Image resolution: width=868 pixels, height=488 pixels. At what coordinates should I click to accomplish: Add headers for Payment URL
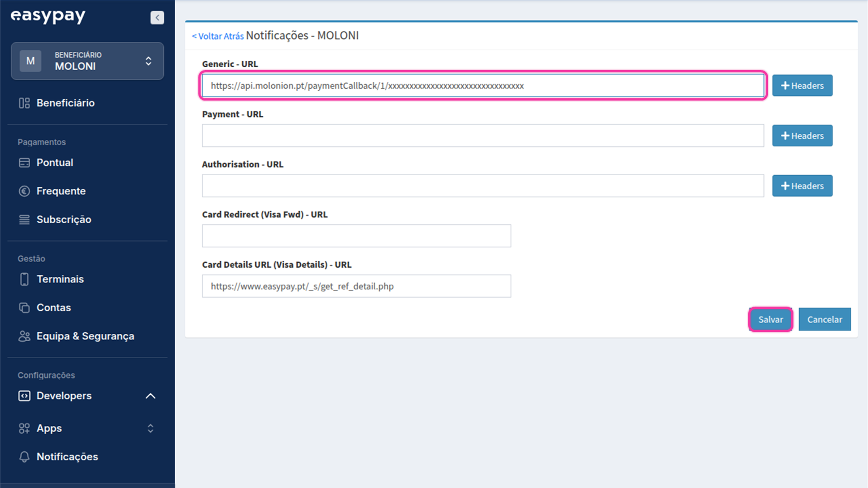[x=802, y=136]
